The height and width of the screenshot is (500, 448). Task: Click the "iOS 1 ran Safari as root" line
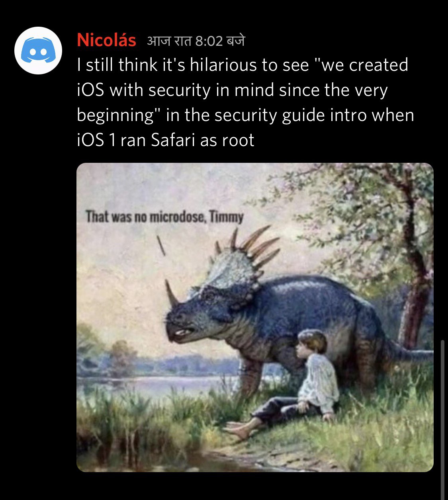click(166, 140)
